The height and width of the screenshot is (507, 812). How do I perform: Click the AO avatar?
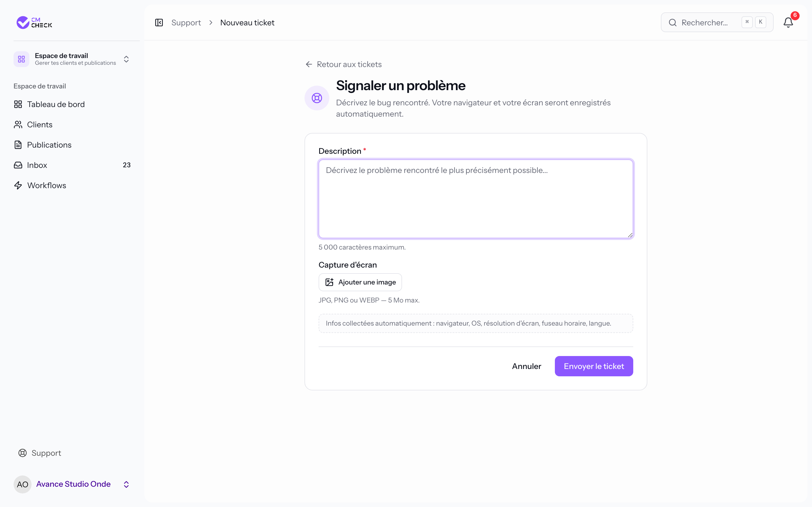[x=23, y=484]
